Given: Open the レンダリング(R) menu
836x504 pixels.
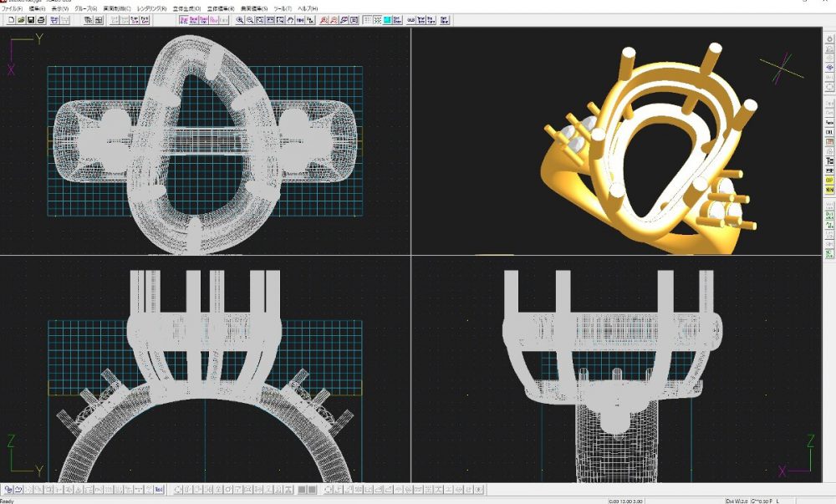Looking at the screenshot, I should pos(152,8).
